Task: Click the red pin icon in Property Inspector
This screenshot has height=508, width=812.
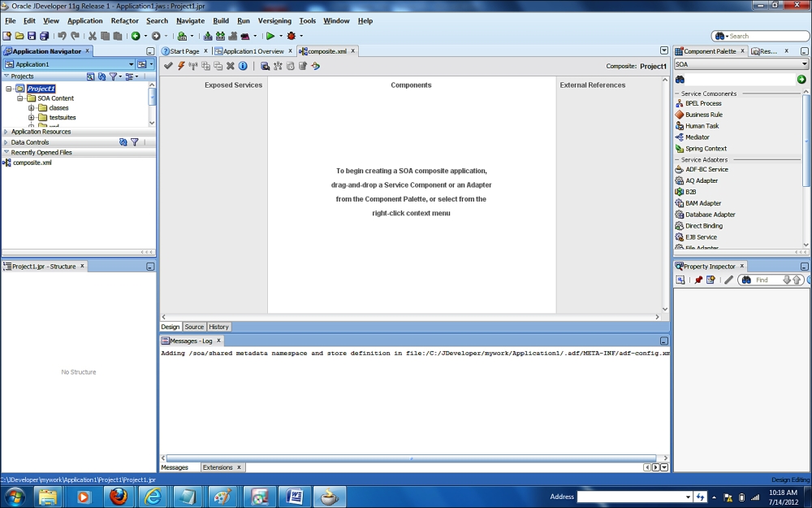Action: (x=698, y=280)
